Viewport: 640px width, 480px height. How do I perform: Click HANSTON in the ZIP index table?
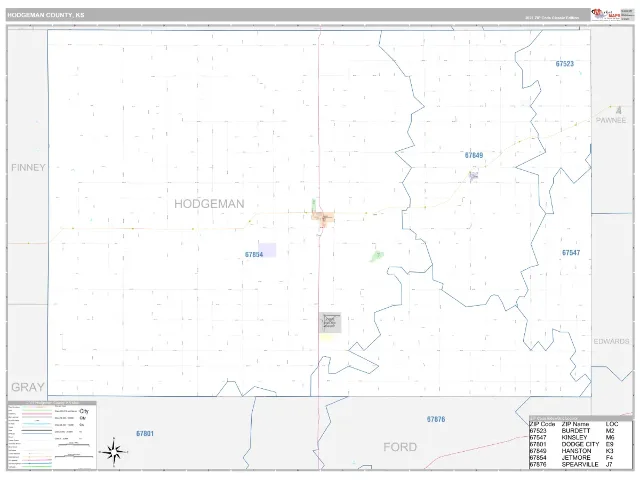tap(576, 451)
